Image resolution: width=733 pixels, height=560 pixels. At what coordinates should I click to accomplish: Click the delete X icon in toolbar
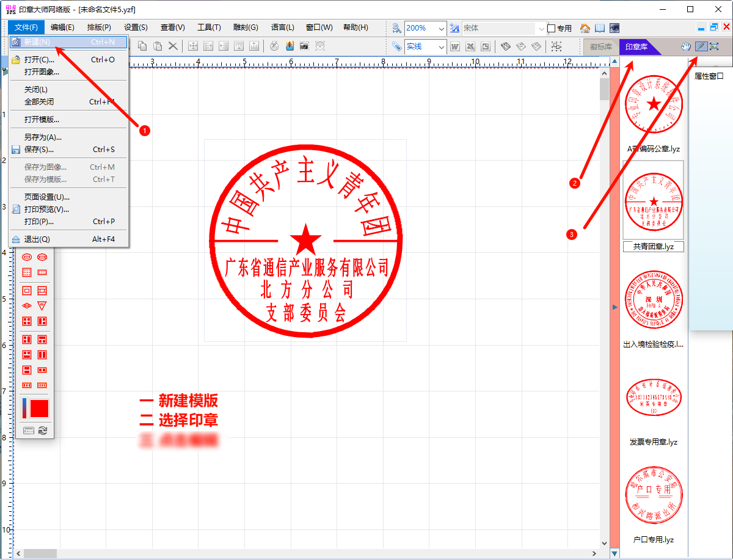(x=173, y=46)
